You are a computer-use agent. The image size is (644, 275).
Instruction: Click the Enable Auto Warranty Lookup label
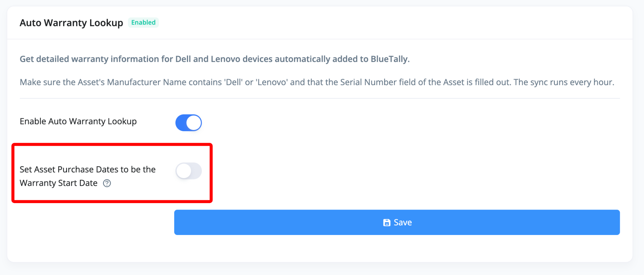78,122
